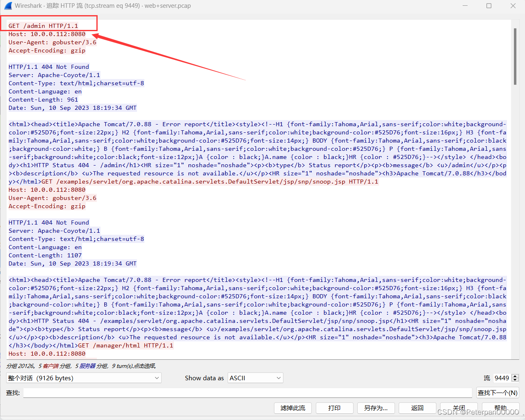The width and height of the screenshot is (525, 420).
Task: Click the 查找下一个(N) Find Next button
Action: pos(498,393)
